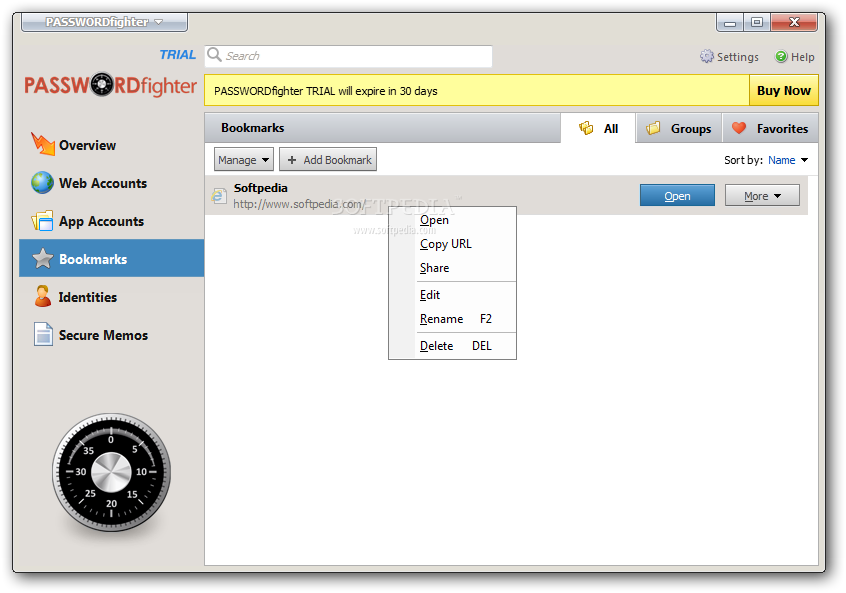Choose Copy URL in the context menu
The height and width of the screenshot is (593, 846).
pyautogui.click(x=452, y=244)
